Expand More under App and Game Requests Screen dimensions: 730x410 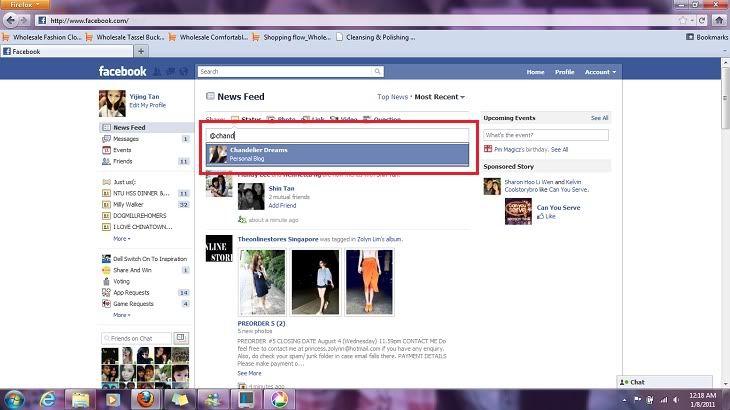click(121, 314)
